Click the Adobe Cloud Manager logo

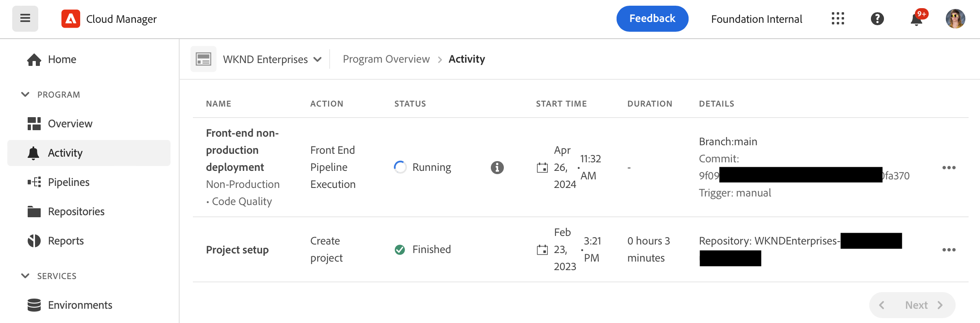[71, 19]
